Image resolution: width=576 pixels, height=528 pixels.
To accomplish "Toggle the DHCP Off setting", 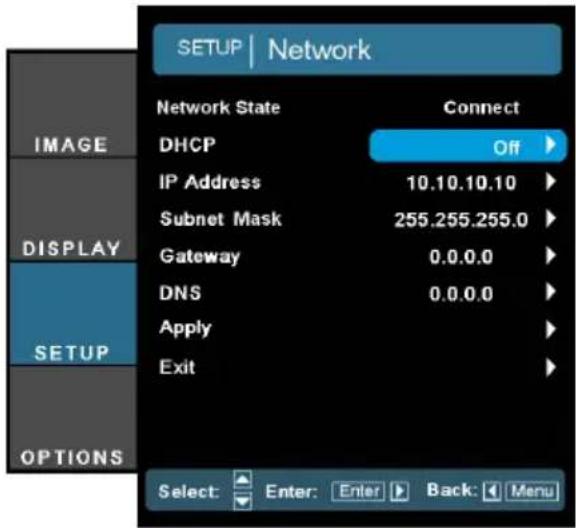I will pyautogui.click(x=468, y=146).
